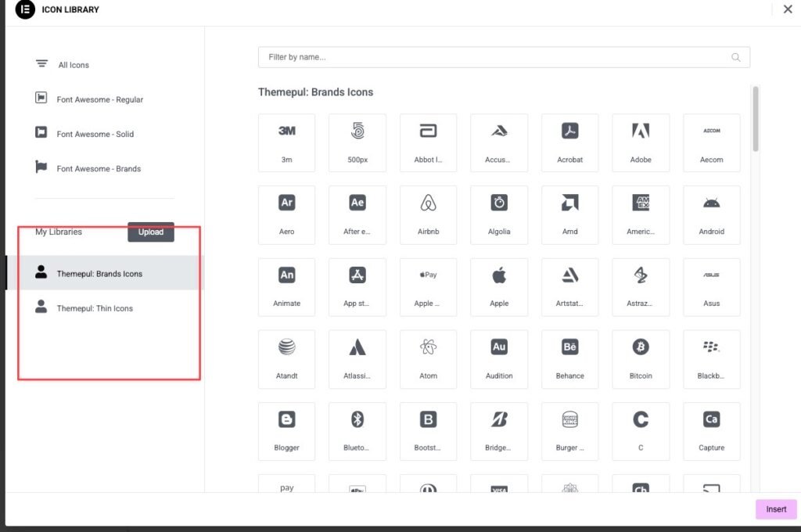Click the Upload button

click(x=151, y=232)
